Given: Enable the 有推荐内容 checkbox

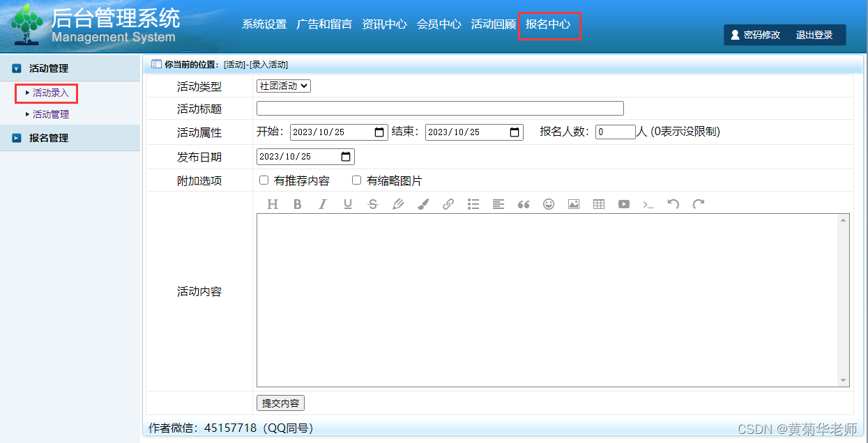Looking at the screenshot, I should point(264,180).
